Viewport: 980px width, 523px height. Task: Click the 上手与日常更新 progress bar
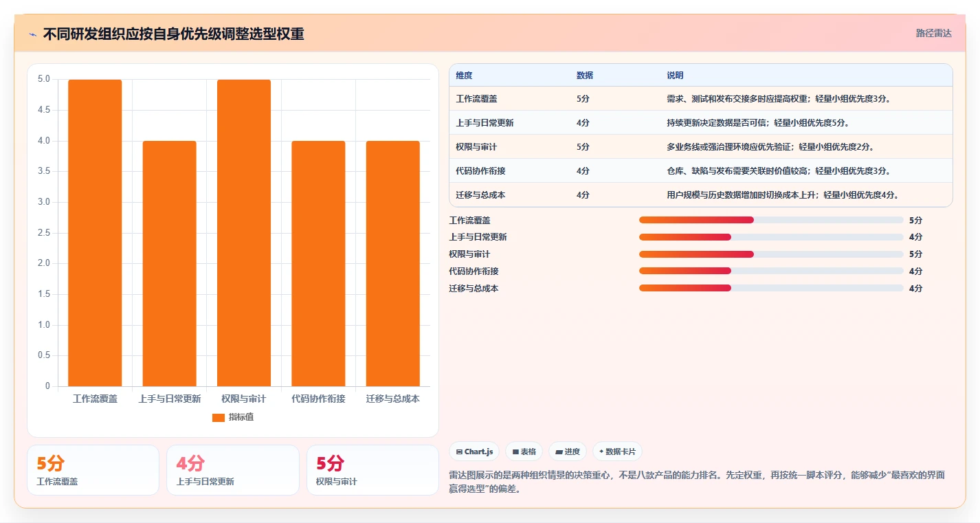(x=771, y=237)
